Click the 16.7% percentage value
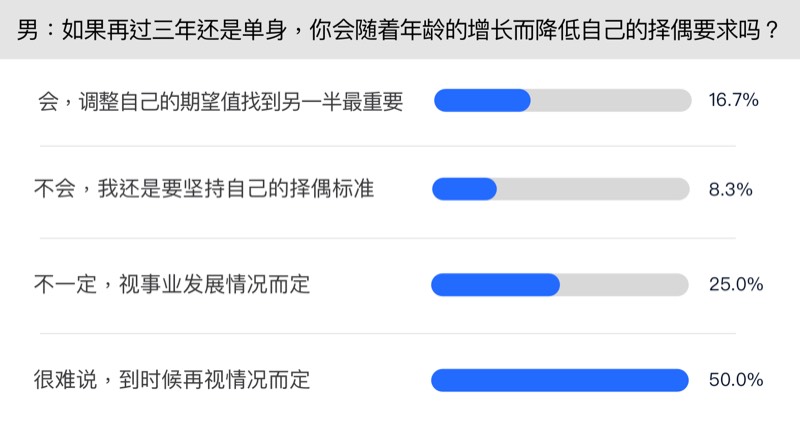 [734, 100]
